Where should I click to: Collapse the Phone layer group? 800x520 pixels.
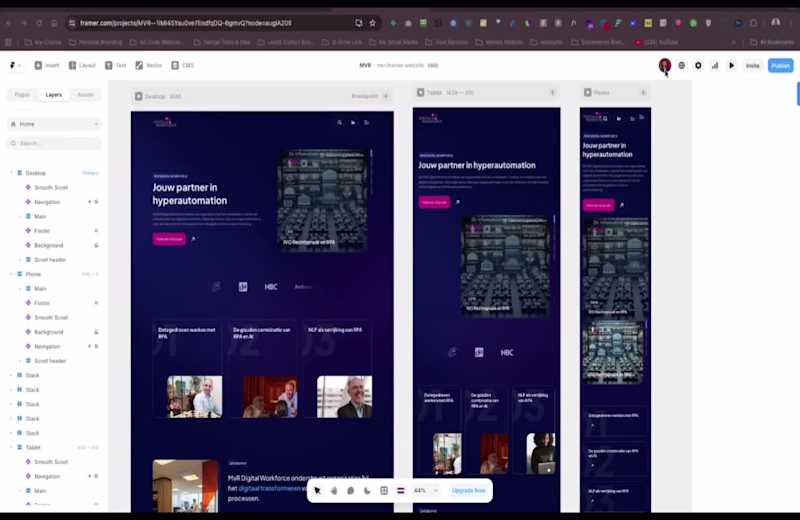click(x=11, y=274)
